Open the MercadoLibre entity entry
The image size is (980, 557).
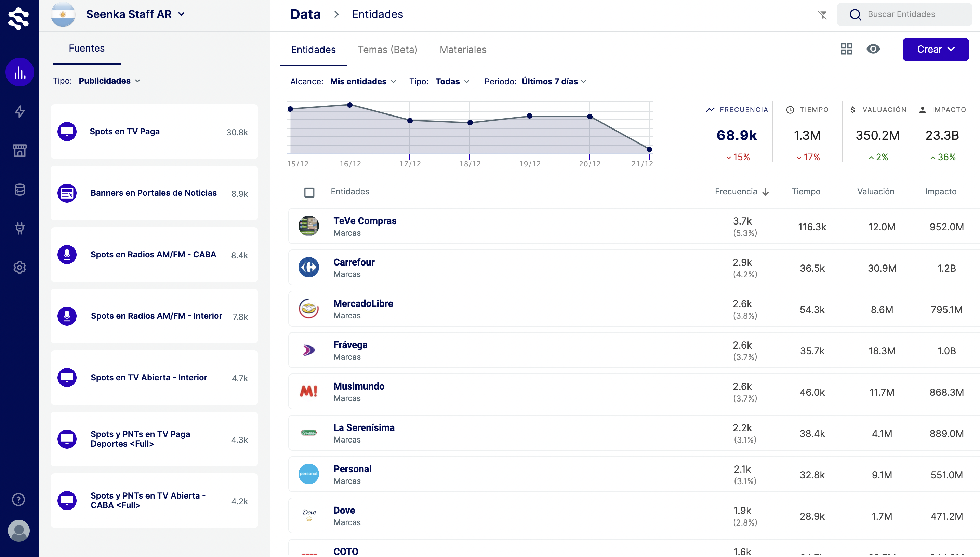[363, 303]
